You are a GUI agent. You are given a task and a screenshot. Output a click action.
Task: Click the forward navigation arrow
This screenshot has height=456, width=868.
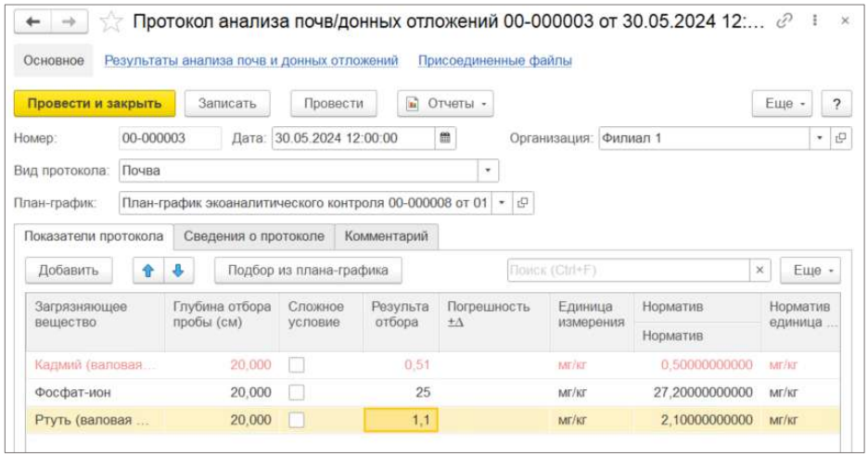(69, 22)
